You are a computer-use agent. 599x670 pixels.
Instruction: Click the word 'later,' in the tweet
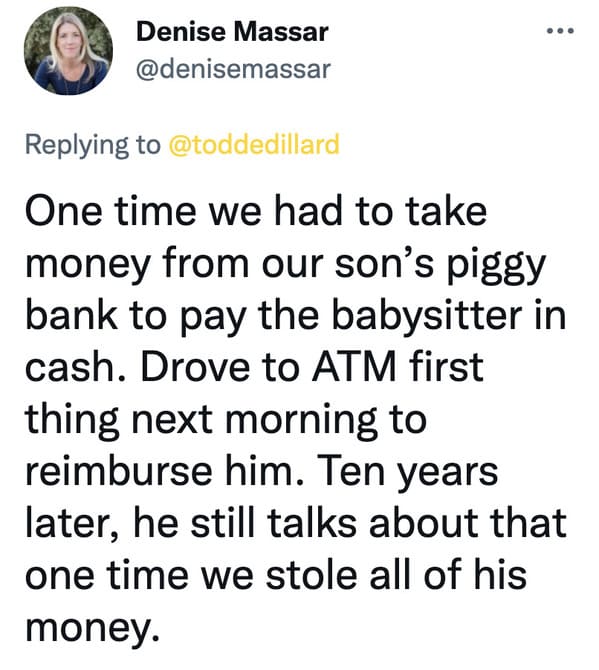[72, 524]
